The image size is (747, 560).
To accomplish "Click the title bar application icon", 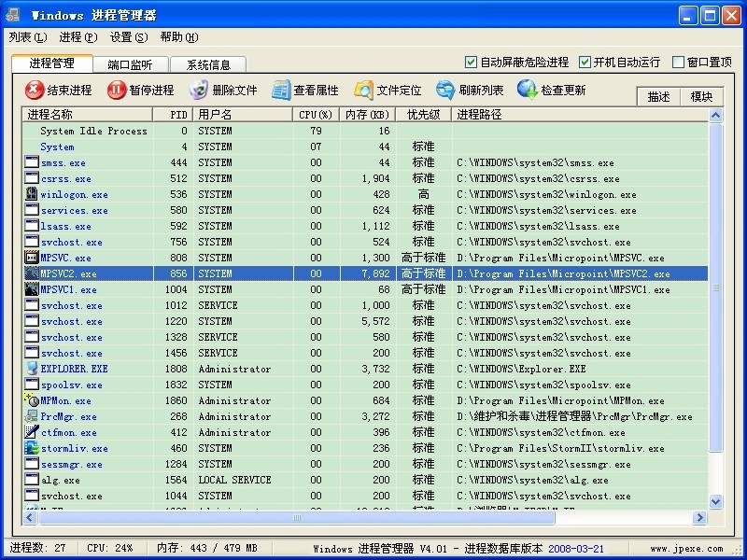I will tap(12, 15).
